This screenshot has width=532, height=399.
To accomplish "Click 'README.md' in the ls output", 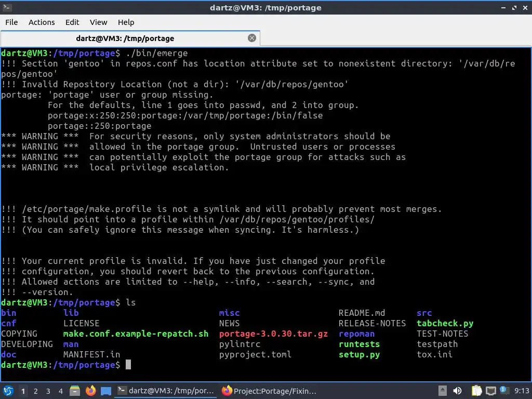I will pos(362,313).
